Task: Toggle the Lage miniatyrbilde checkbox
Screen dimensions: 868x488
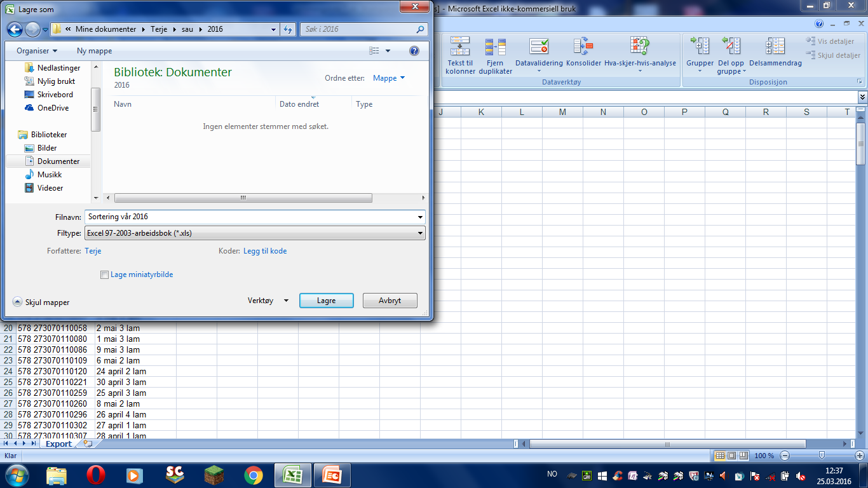Action: click(105, 275)
